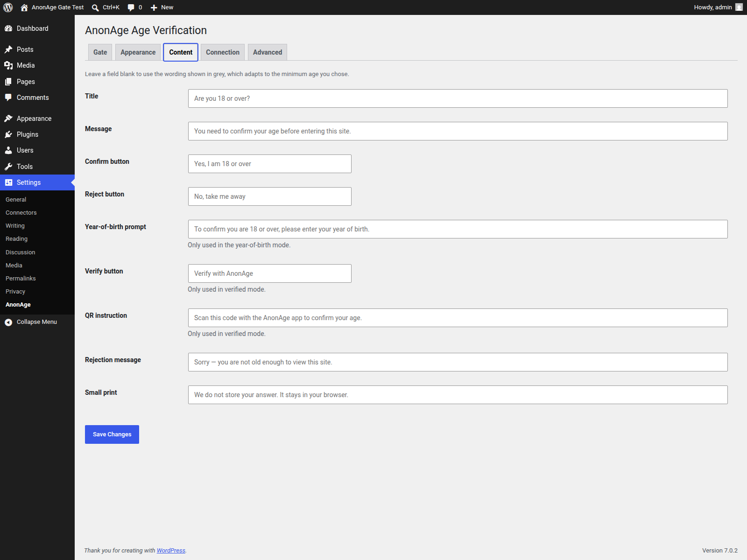Viewport: 747px width, 560px height.
Task: Click the Comments speech bubble sidebar icon
Action: (x=8, y=98)
